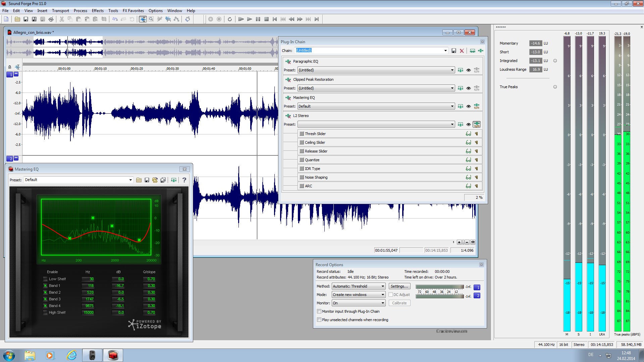Click the Mastering EQ help icon
Image resolution: width=644 pixels, height=362 pixels.
click(184, 179)
